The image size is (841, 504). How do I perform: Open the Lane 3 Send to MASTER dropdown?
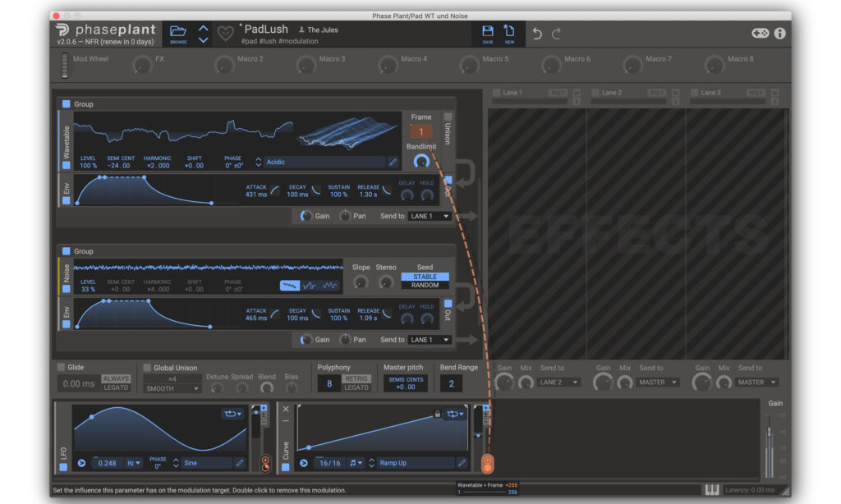(x=756, y=383)
